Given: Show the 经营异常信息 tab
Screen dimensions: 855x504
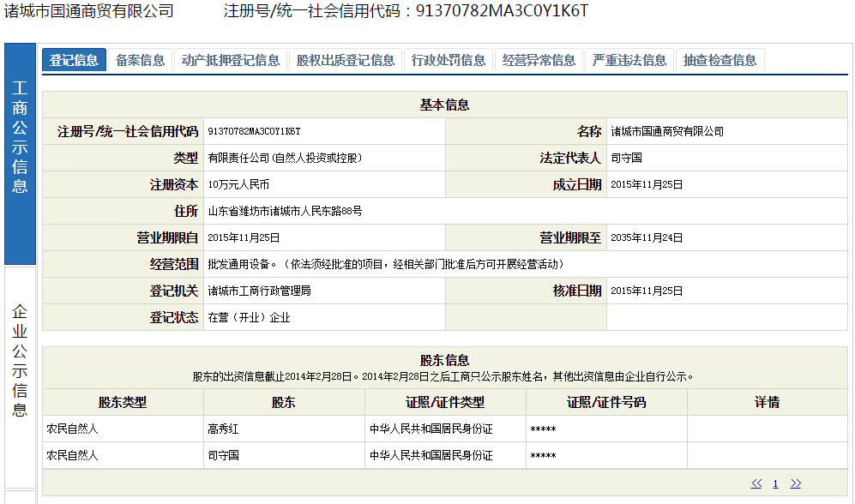Looking at the screenshot, I should pyautogui.click(x=539, y=60).
